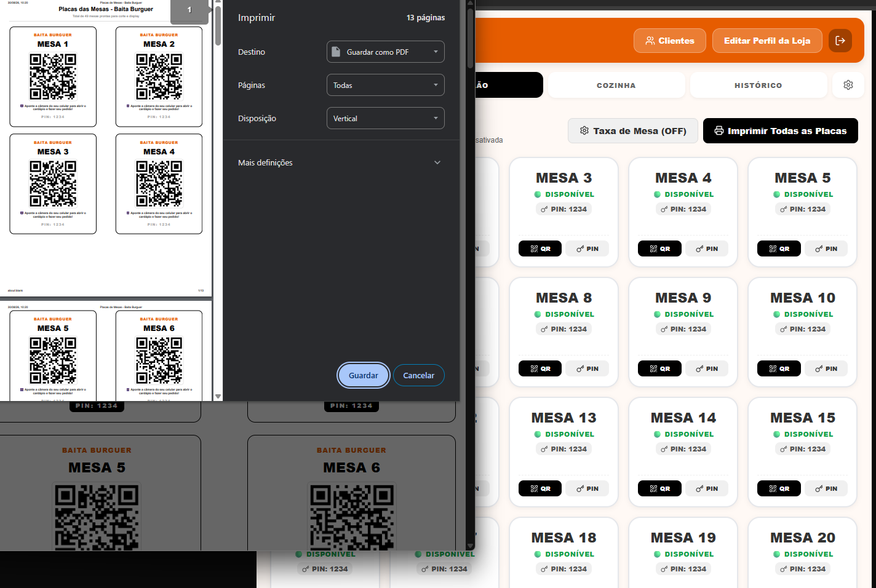Viewport: 876px width, 588px height.
Task: Click the print preview scrollbar down arrow
Action: pyautogui.click(x=218, y=396)
